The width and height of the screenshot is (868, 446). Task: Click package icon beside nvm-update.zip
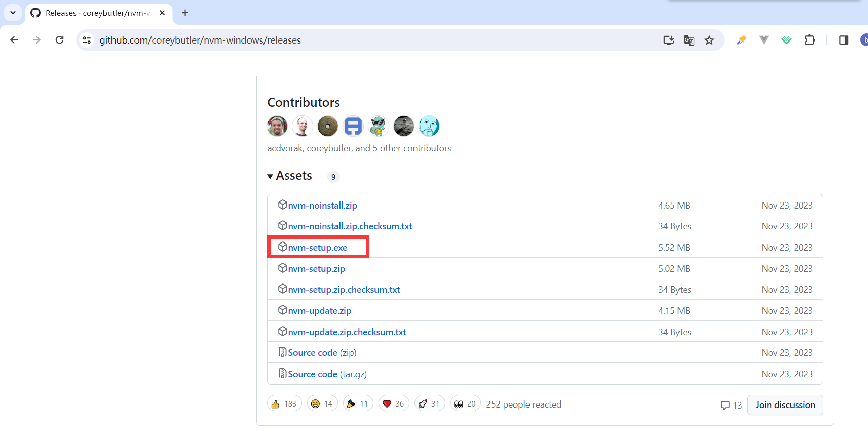(x=283, y=310)
